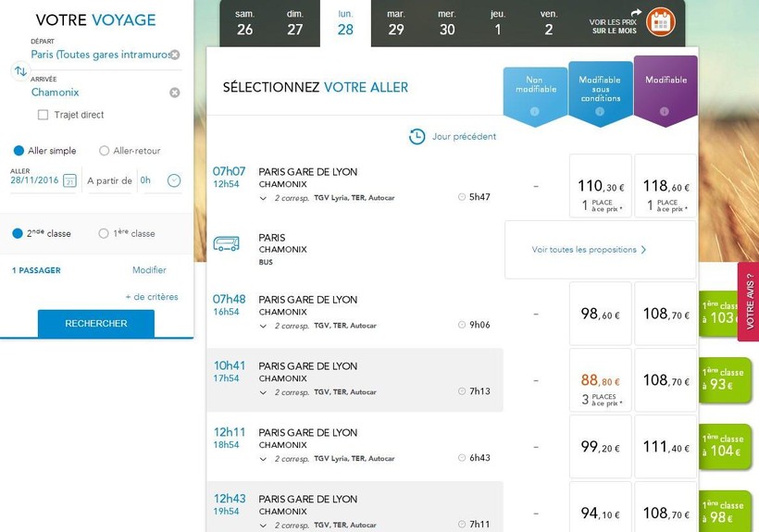Click the info icon under Modifiable sous conditions
The height and width of the screenshot is (532, 759).
click(x=600, y=112)
